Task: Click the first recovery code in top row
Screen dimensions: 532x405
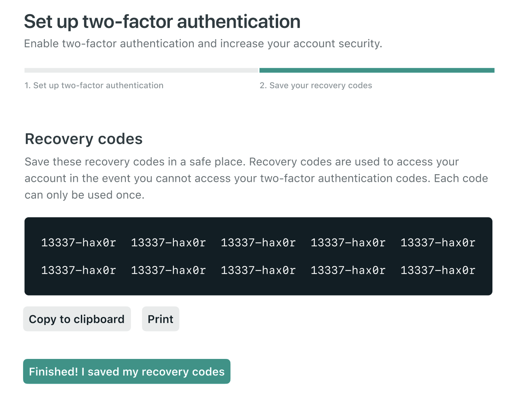Action: pos(78,243)
